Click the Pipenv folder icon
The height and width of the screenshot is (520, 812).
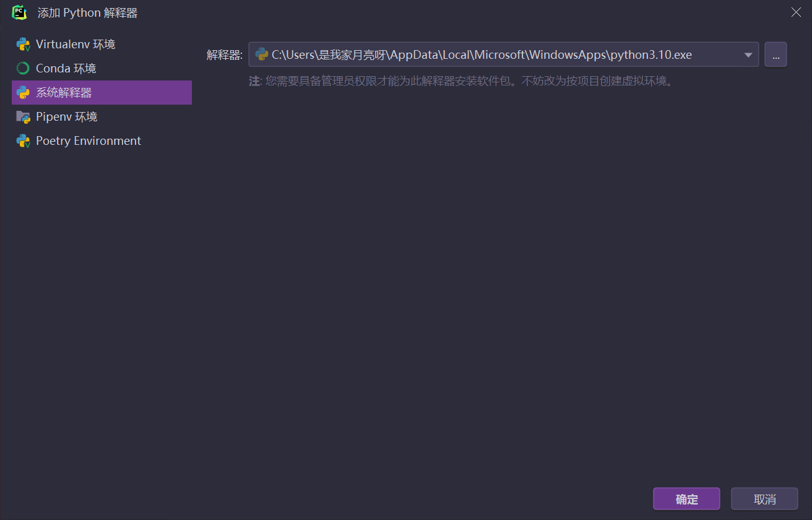(x=23, y=117)
